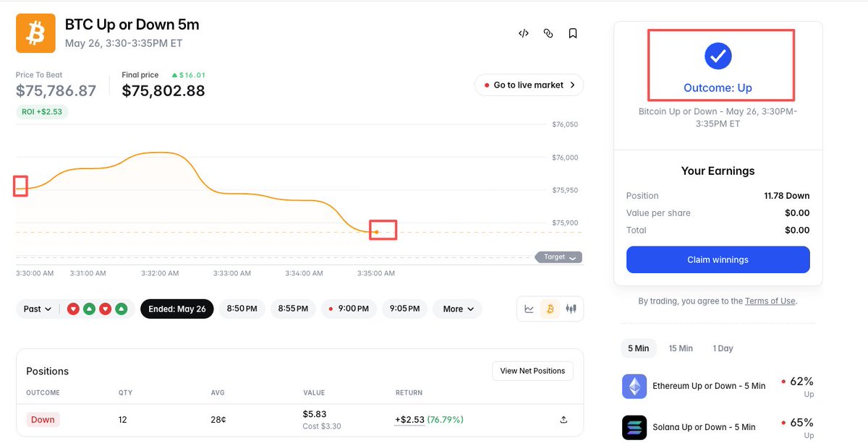Click the price to beat $75,786.87
The height and width of the screenshot is (443, 868).
(56, 91)
